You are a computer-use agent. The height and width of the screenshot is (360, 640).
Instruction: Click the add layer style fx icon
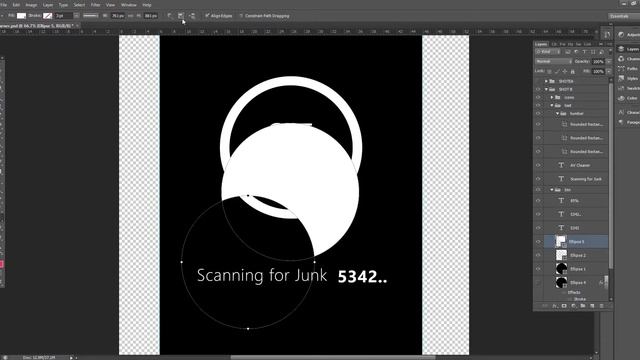554,306
